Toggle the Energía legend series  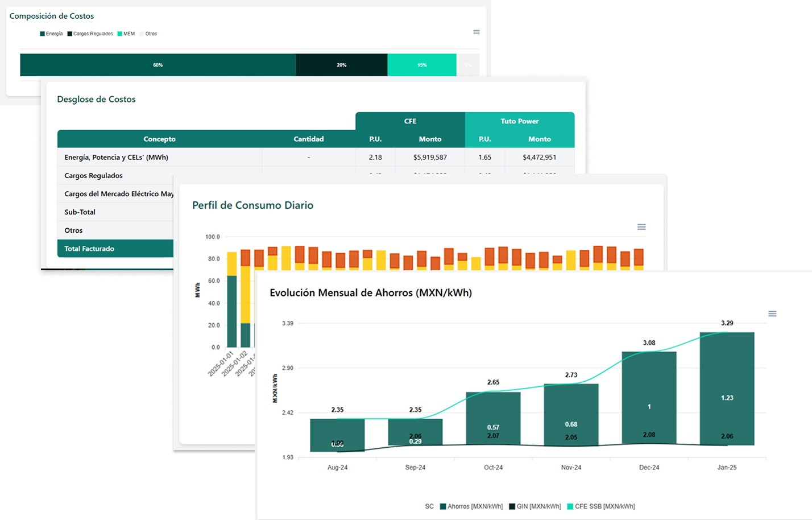(x=51, y=34)
